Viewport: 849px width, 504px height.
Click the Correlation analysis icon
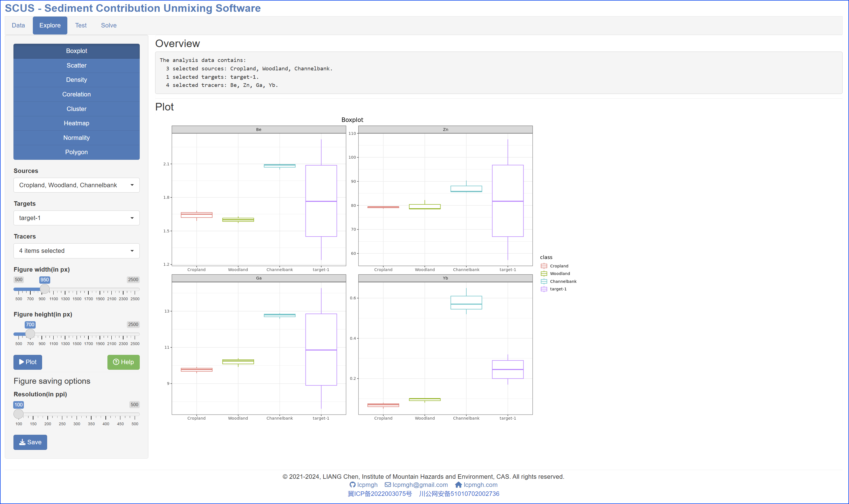(76, 94)
